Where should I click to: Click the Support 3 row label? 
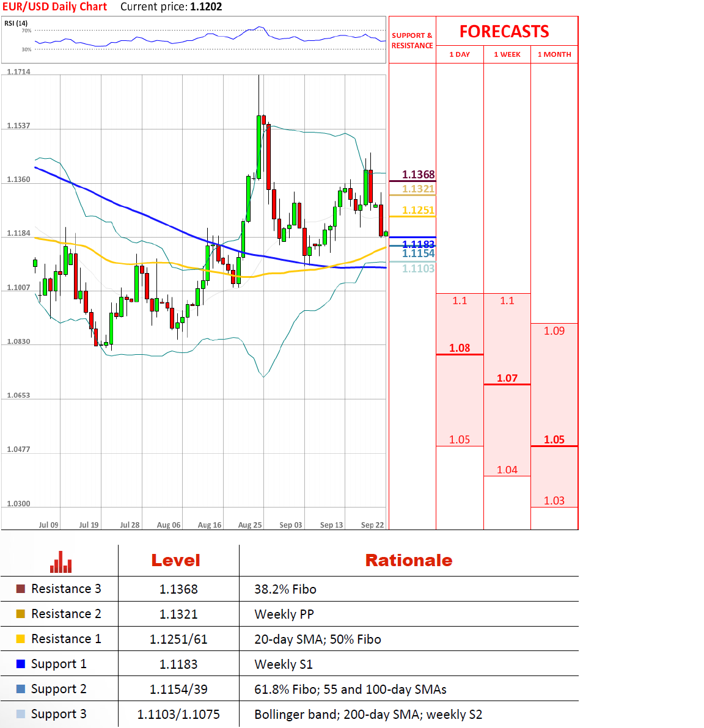(x=59, y=714)
